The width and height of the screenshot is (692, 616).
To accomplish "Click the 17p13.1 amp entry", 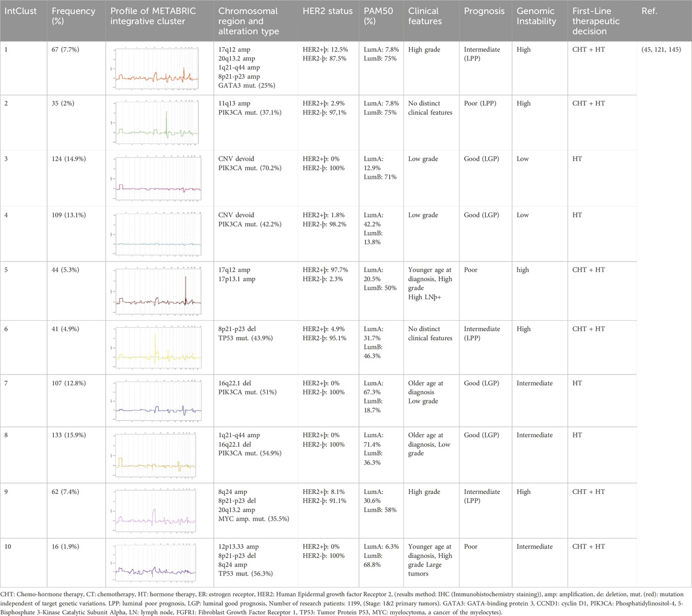I will point(236,279).
